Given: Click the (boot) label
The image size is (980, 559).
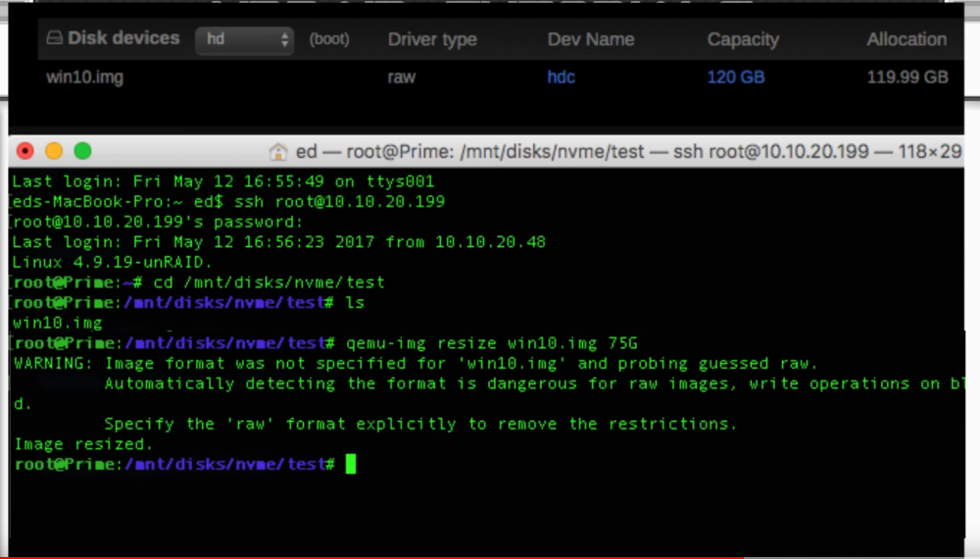Looking at the screenshot, I should [x=329, y=39].
